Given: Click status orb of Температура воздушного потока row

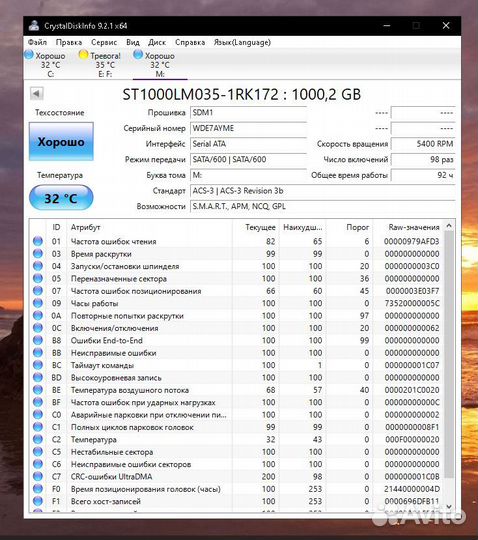Looking at the screenshot, I should pyautogui.click(x=38, y=390).
